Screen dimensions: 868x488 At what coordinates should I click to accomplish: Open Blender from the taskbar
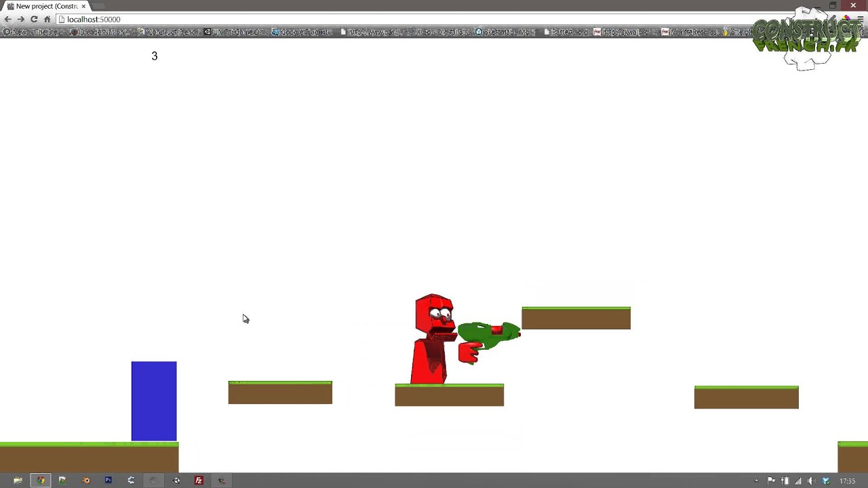pyautogui.click(x=85, y=481)
